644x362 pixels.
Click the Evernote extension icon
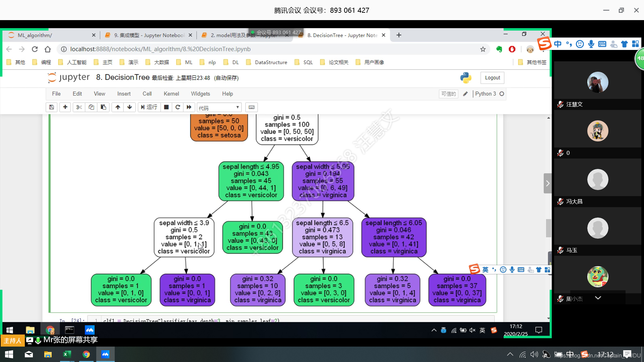(x=499, y=49)
